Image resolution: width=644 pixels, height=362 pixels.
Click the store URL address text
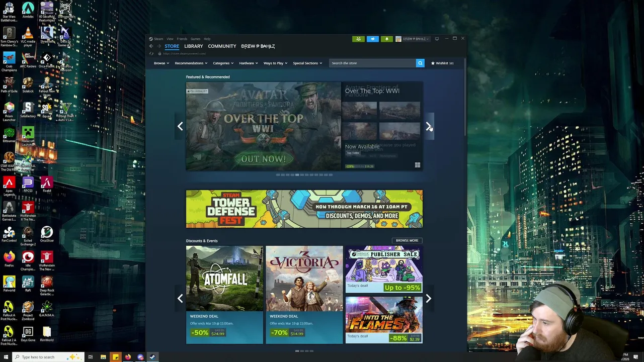[x=184, y=54]
